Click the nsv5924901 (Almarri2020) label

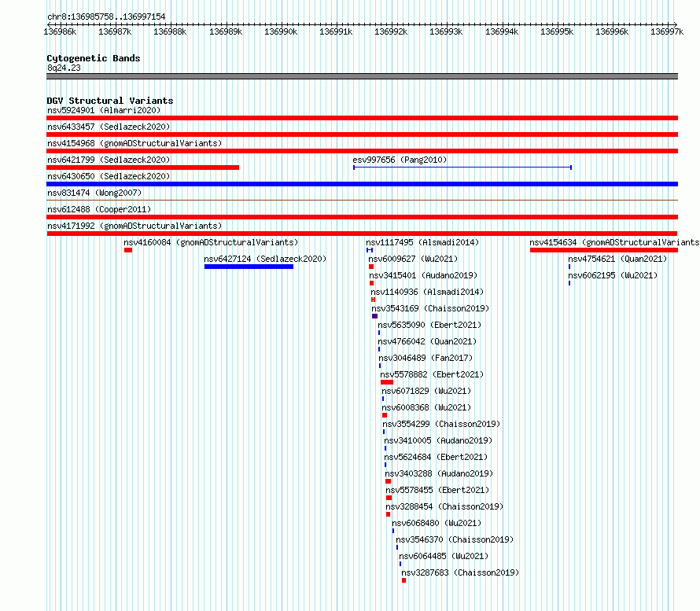tap(104, 110)
